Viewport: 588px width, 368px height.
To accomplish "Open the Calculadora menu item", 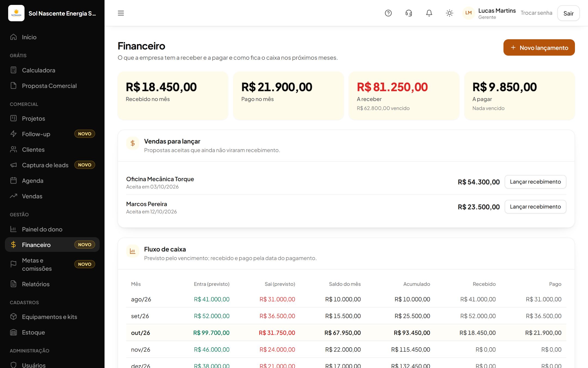I will [x=52, y=70].
